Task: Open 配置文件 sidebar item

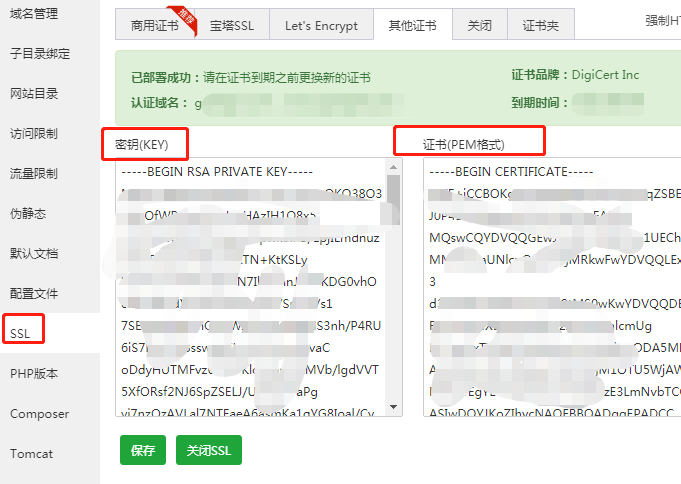Action: [34, 293]
